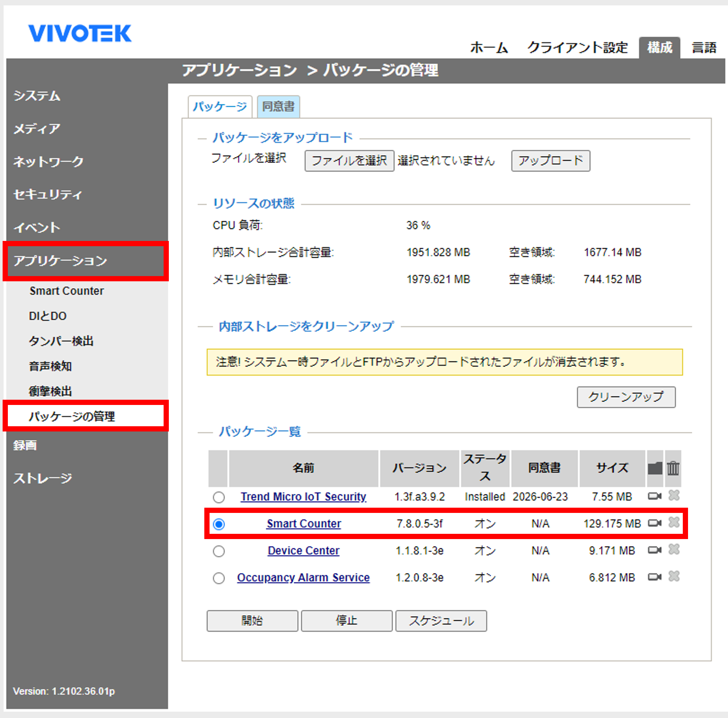728x718 pixels.
Task: Expand the ストレージ sidebar section
Action: [x=43, y=478]
